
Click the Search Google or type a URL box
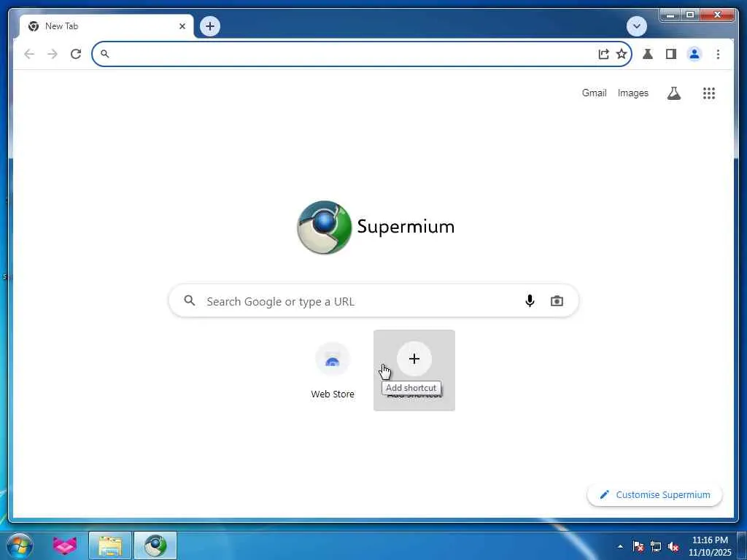pos(374,301)
